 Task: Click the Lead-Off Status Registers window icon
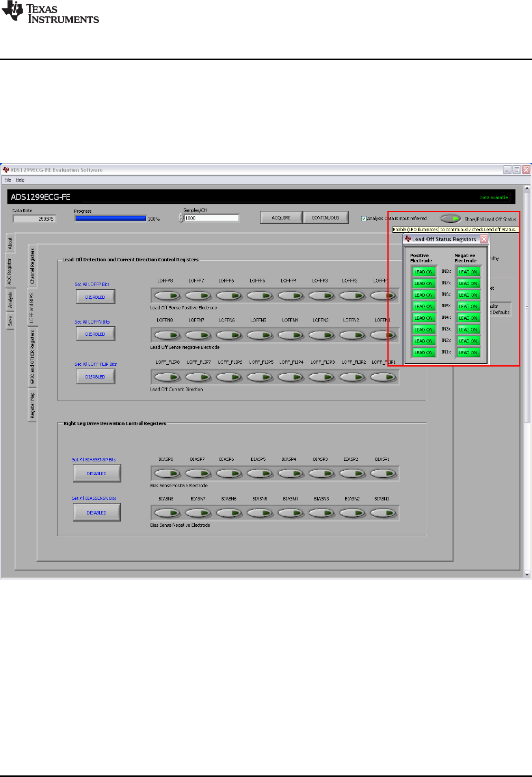[x=408, y=239]
